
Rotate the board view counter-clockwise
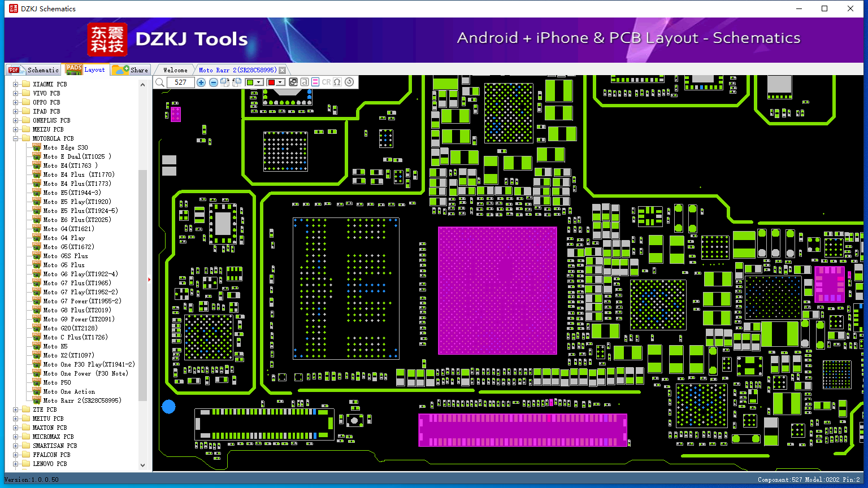pyautogui.click(x=237, y=82)
